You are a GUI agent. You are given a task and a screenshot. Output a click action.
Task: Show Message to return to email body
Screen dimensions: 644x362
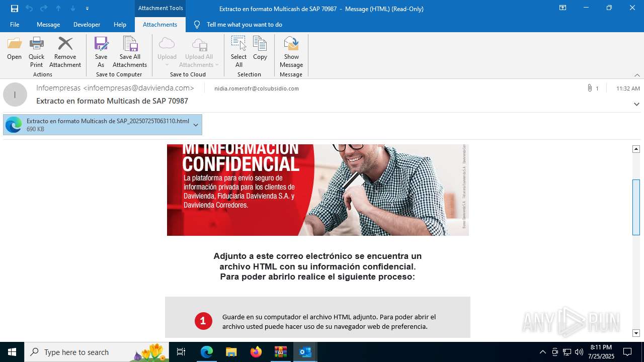(291, 52)
